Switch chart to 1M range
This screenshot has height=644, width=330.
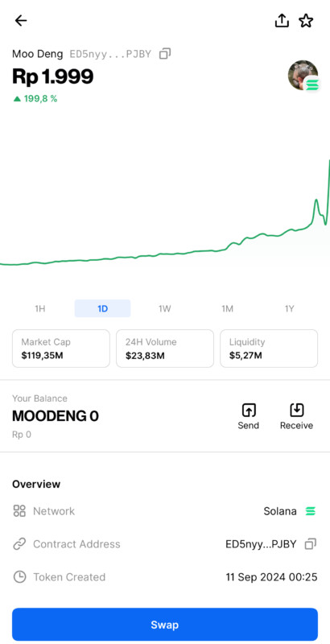(x=228, y=309)
